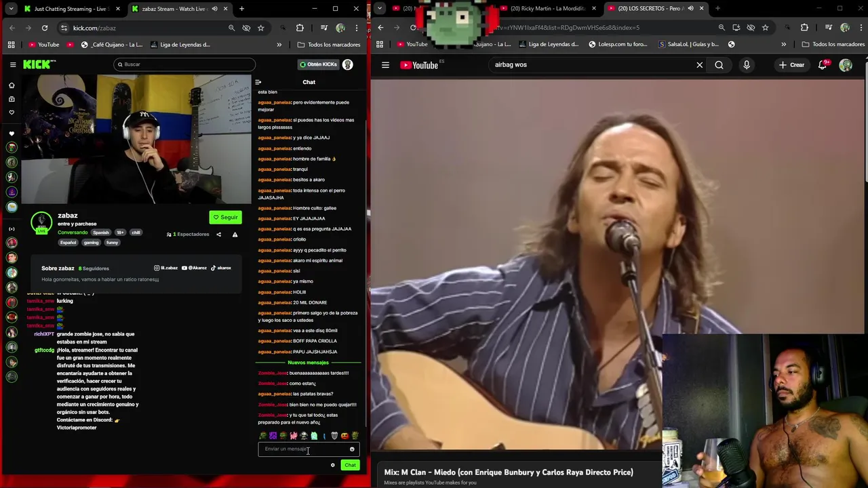Open YouTube bookmark in Kick window
868x488 pixels.
[43, 45]
